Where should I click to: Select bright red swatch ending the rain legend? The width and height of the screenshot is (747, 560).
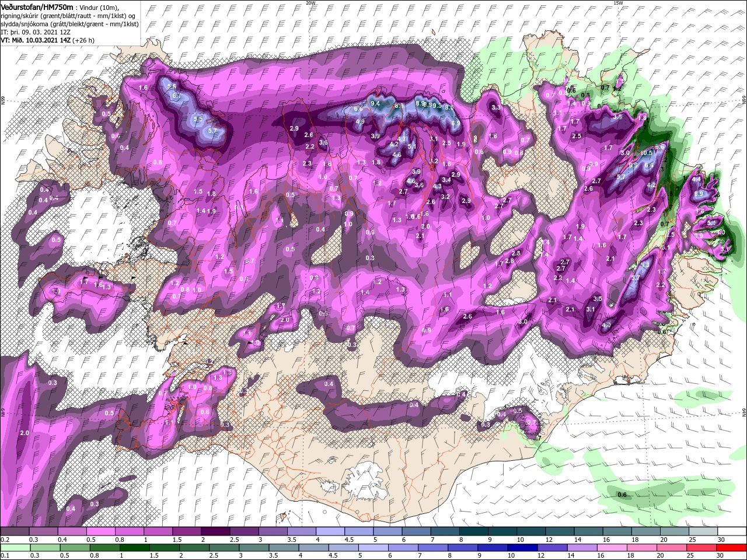coord(732,548)
